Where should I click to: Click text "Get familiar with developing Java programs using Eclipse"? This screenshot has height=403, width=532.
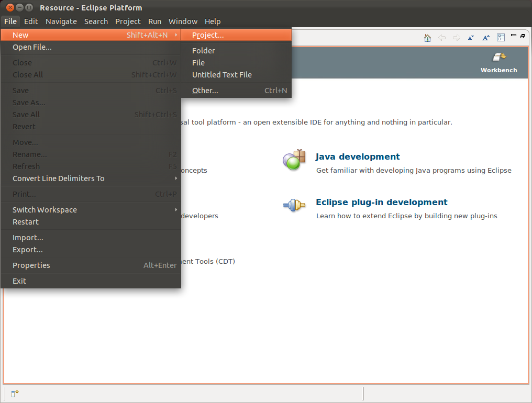point(414,170)
